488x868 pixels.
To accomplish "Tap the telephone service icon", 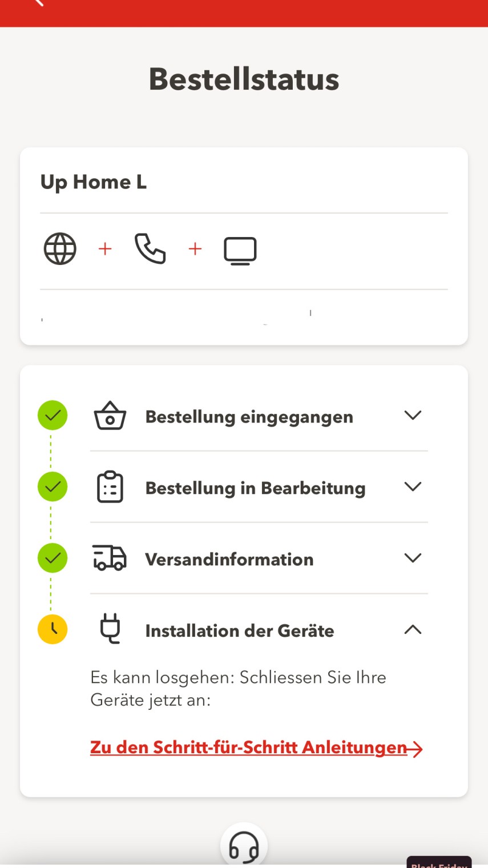I will click(x=150, y=249).
